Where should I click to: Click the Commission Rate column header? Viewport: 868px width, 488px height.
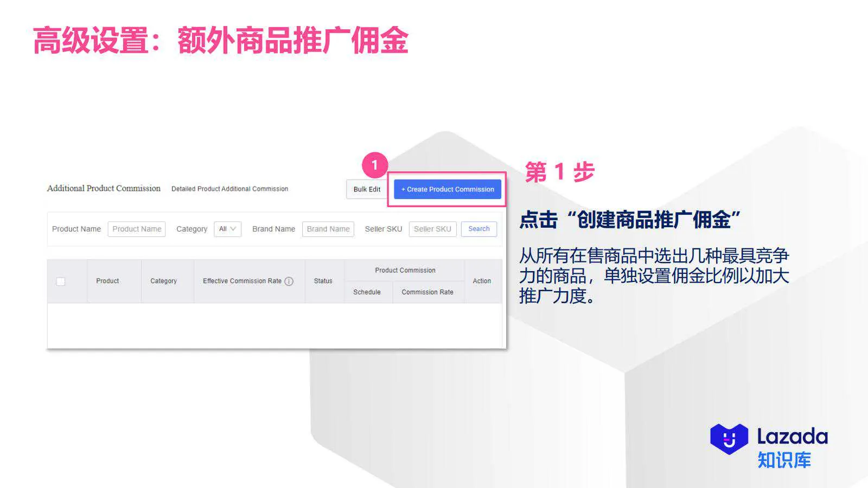427,292
